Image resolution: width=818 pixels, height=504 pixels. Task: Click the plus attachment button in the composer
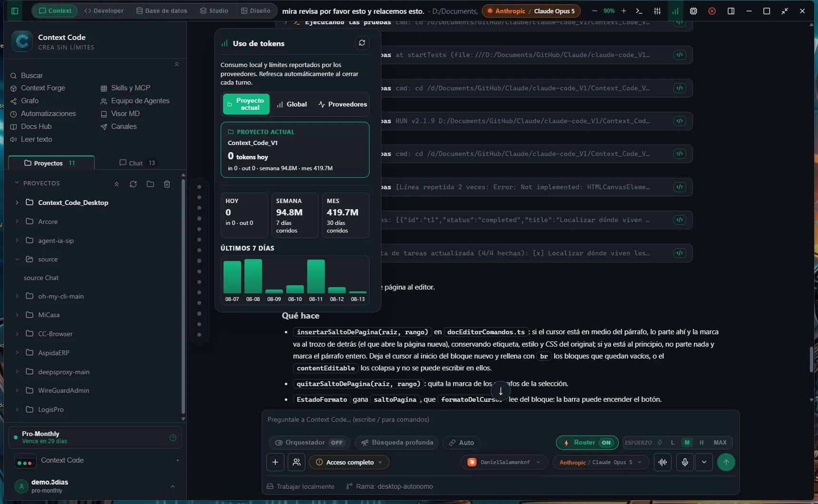275,462
